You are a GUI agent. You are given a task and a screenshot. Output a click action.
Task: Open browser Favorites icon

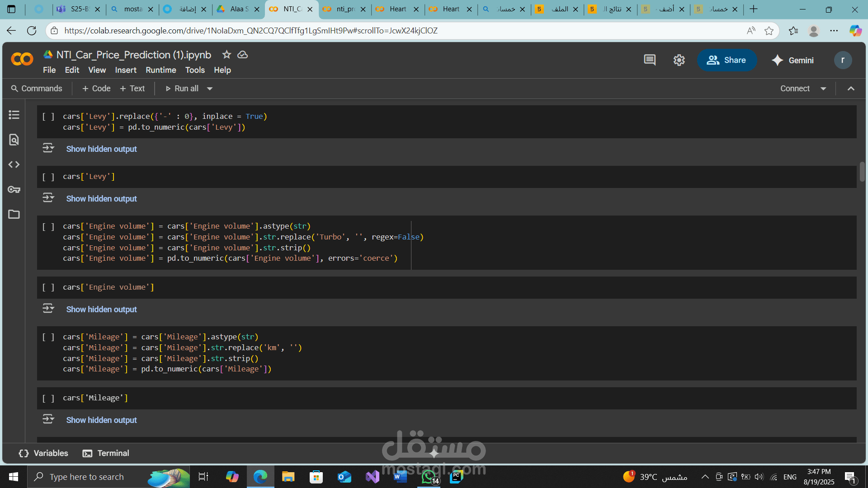coord(793,31)
